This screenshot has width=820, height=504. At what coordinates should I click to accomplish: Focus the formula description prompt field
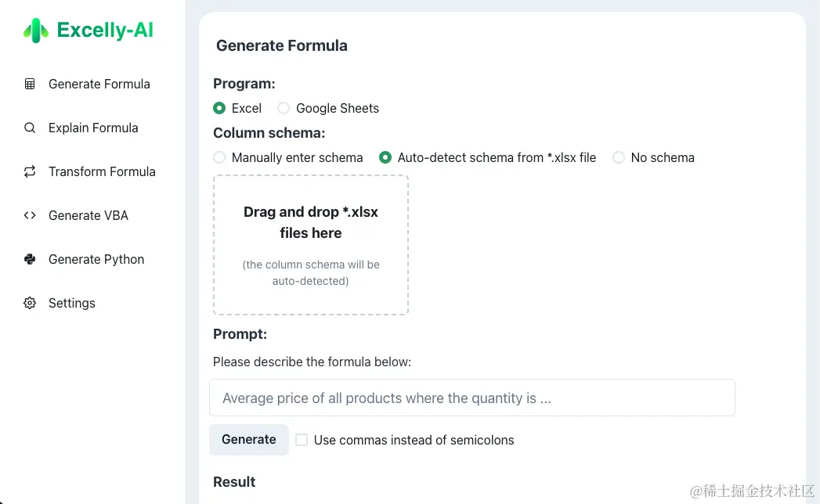click(x=472, y=398)
